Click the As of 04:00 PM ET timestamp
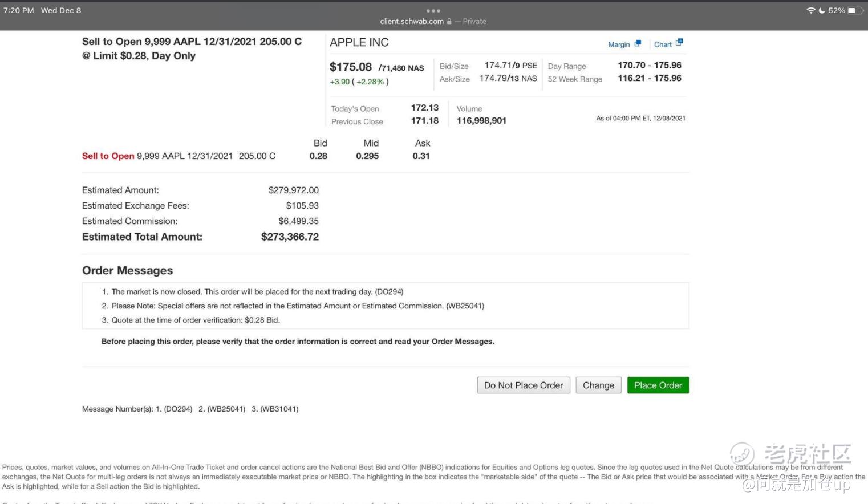 [641, 119]
